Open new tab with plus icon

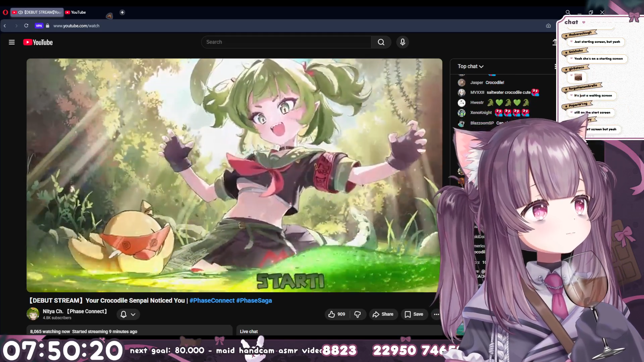pyautogui.click(x=122, y=12)
